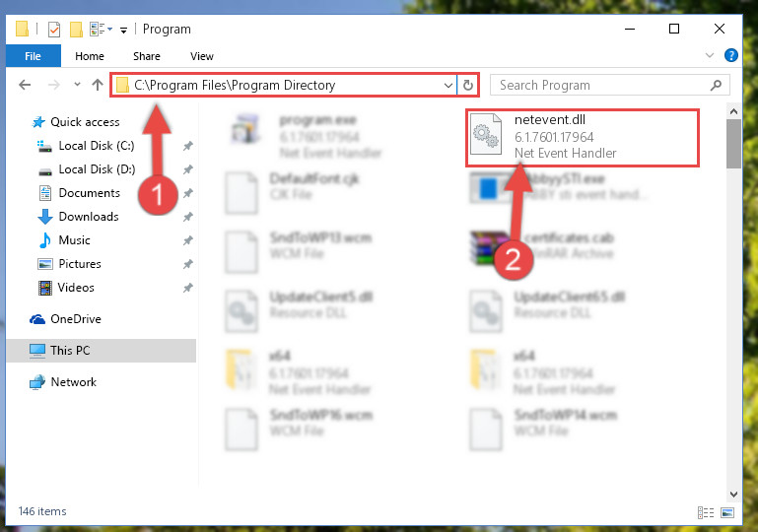
Task: Open the File menu
Action: pos(33,56)
